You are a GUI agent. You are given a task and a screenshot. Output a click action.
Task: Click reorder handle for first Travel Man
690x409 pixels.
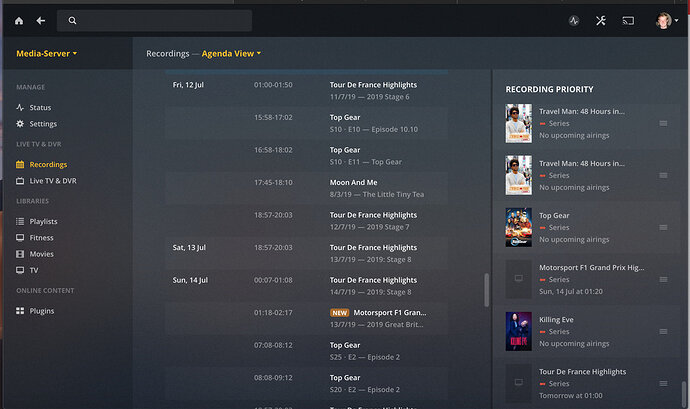(663, 123)
